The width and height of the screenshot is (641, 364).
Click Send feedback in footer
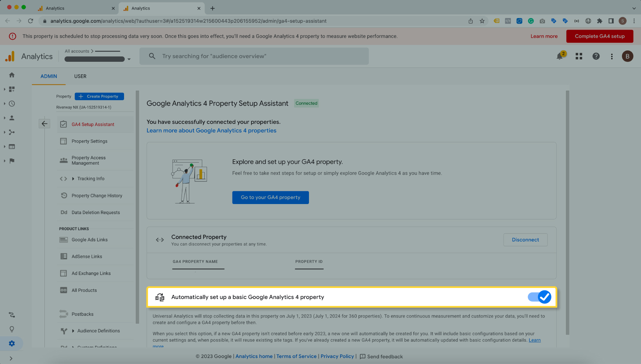[x=381, y=357]
